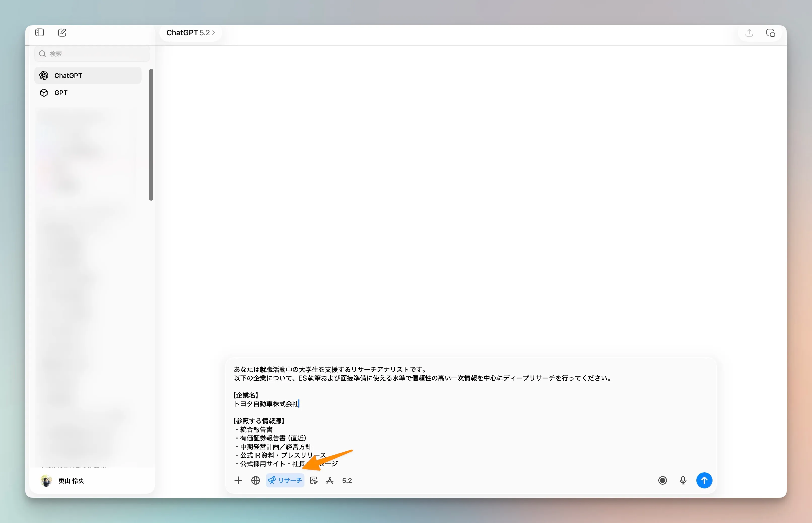Screen dimensions: 812x523
Task: Enable web search with the globe icon
Action: pyautogui.click(x=255, y=480)
